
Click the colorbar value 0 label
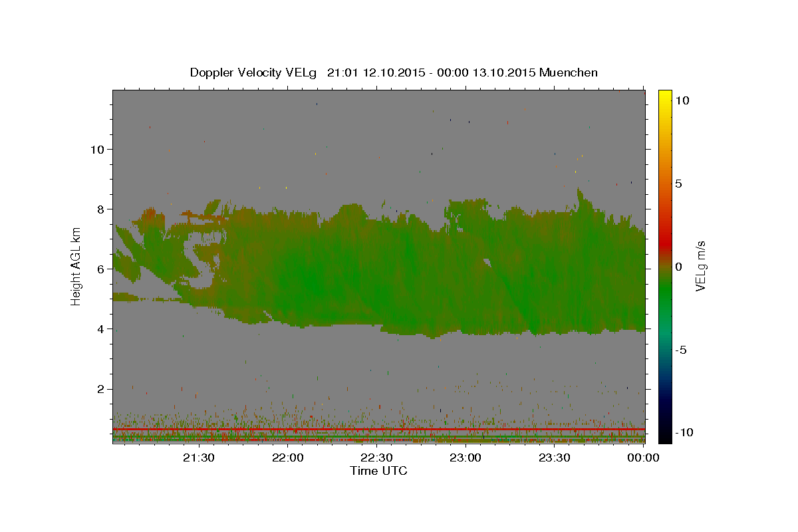[679, 267]
